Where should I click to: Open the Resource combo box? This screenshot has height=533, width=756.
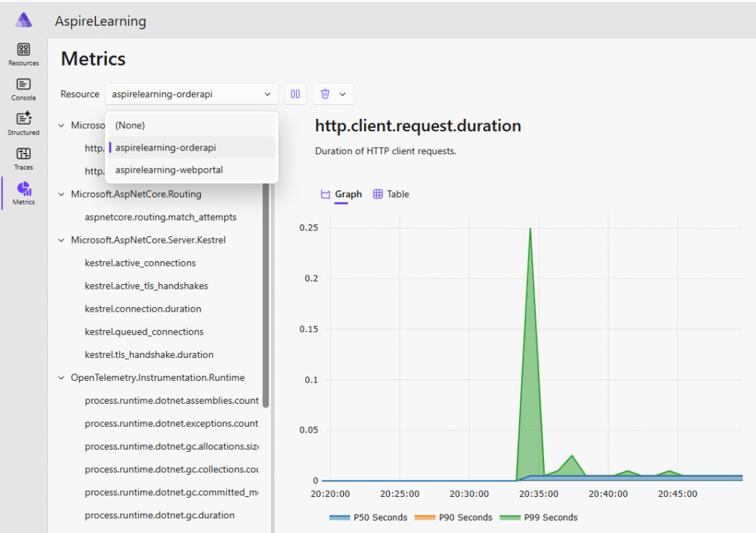[191, 94]
